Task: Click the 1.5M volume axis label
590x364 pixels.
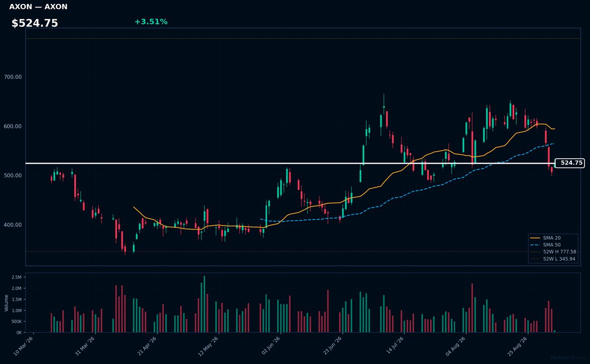Action: pos(17,300)
